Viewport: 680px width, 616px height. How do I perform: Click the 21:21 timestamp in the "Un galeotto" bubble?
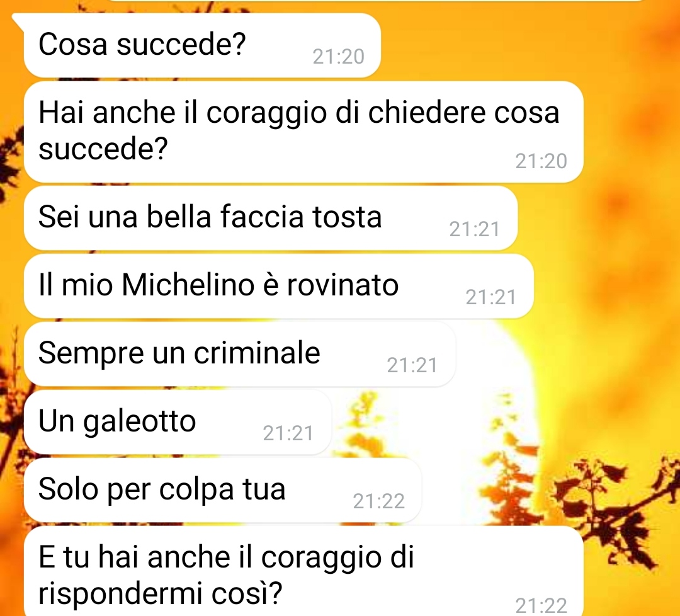tap(288, 433)
